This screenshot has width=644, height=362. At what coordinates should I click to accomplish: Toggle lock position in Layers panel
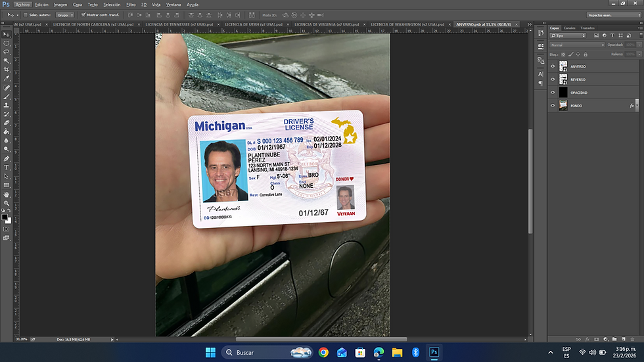click(x=578, y=54)
